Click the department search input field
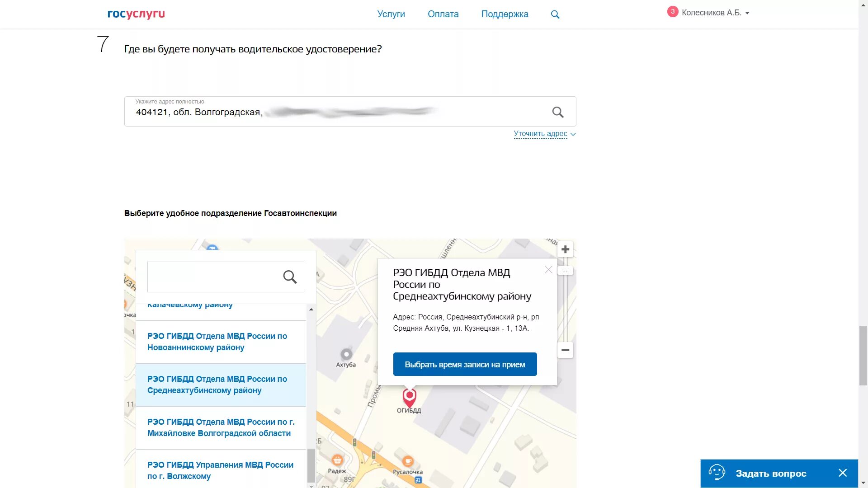Screen dimensions: 868x488 coord(212,277)
